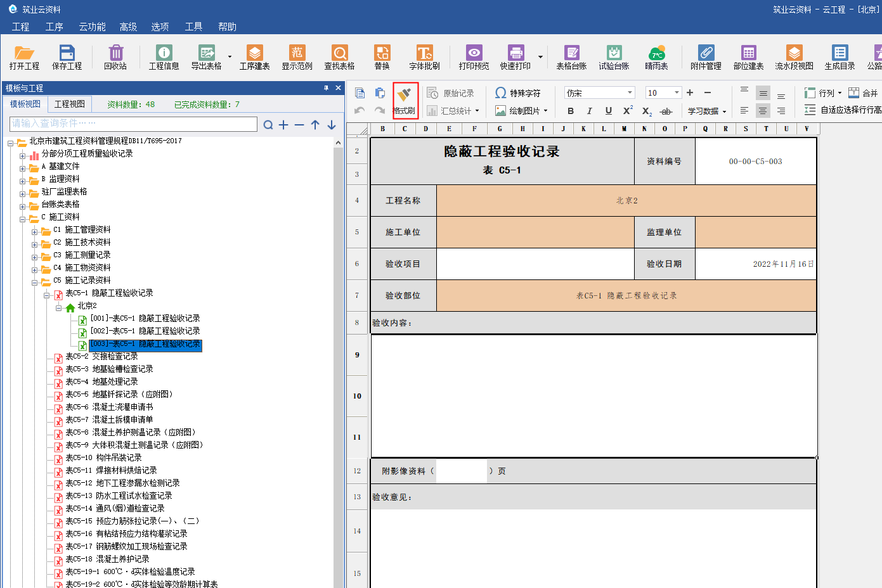Toggle strikethrough formatting

666,111
